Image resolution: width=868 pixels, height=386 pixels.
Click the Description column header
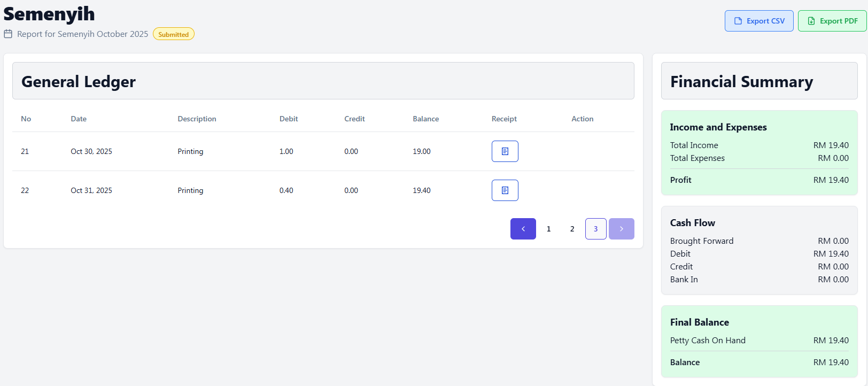click(x=197, y=119)
